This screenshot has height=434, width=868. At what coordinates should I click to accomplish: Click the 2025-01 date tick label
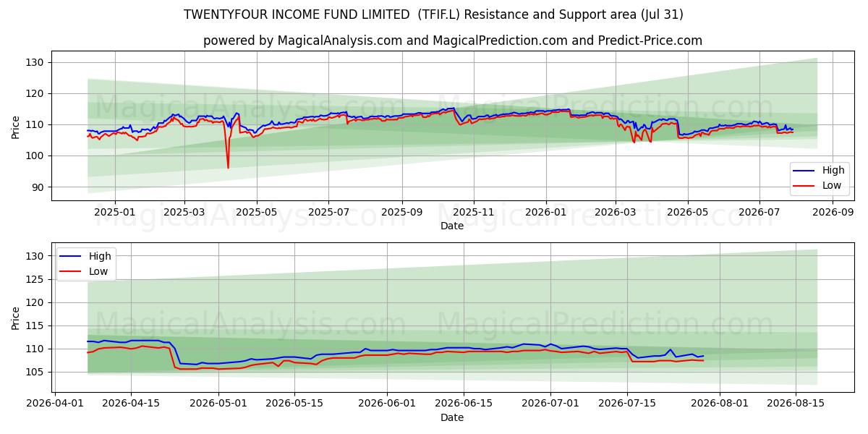(115, 213)
